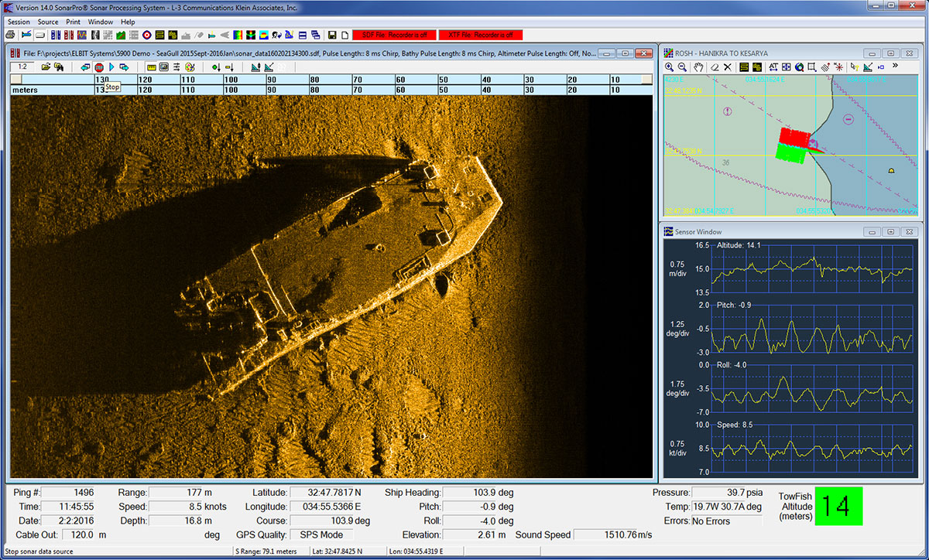
Task: Toggle the yellow ruler scale icon
Action: 152,67
